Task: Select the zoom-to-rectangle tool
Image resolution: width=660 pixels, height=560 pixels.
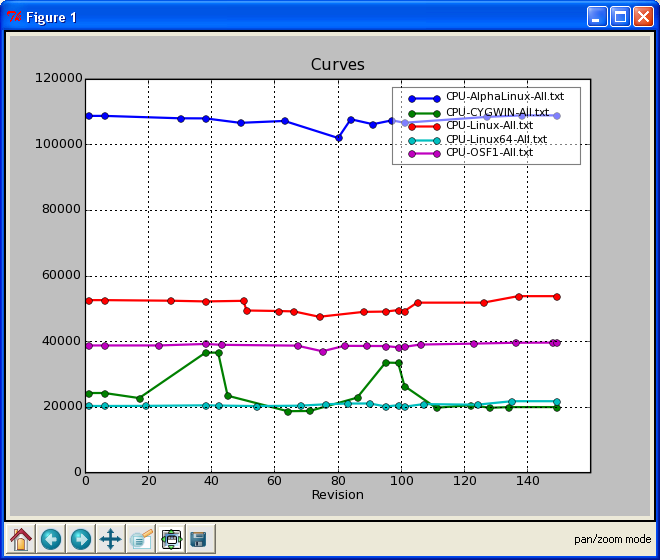Action: [141, 539]
